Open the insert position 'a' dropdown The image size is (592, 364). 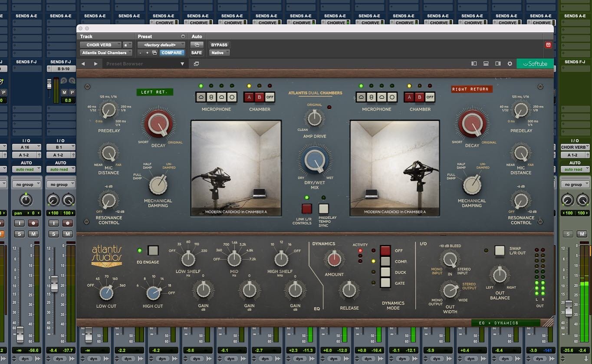click(x=128, y=45)
